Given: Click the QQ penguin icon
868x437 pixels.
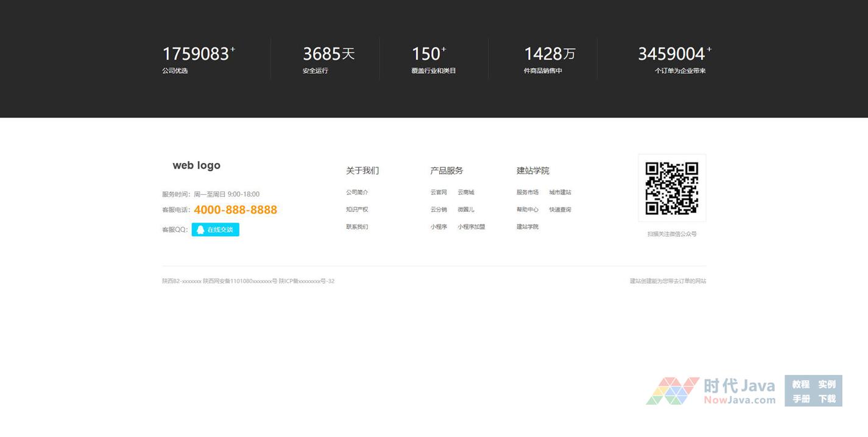Looking at the screenshot, I should pyautogui.click(x=200, y=229).
